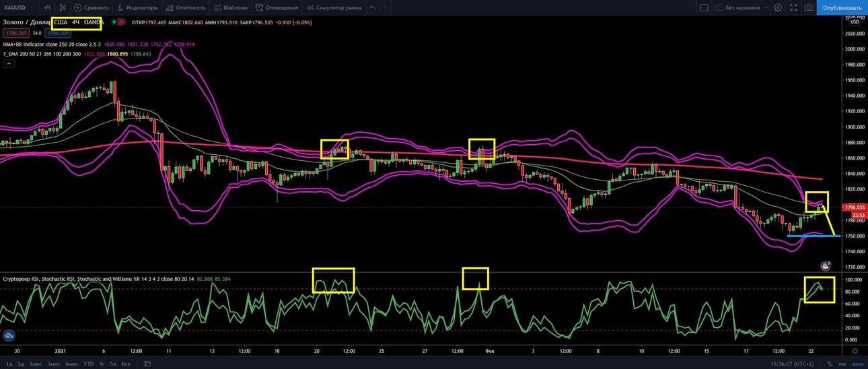Start the Симулятор рынка replay
Image resolution: width=868 pixels, height=369 pixels.
click(334, 7)
